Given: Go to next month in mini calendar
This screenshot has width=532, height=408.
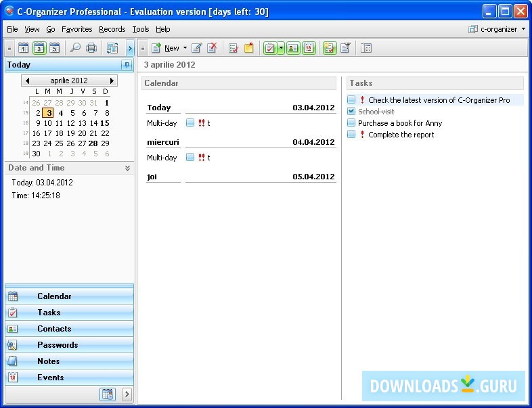Looking at the screenshot, I should coord(112,81).
